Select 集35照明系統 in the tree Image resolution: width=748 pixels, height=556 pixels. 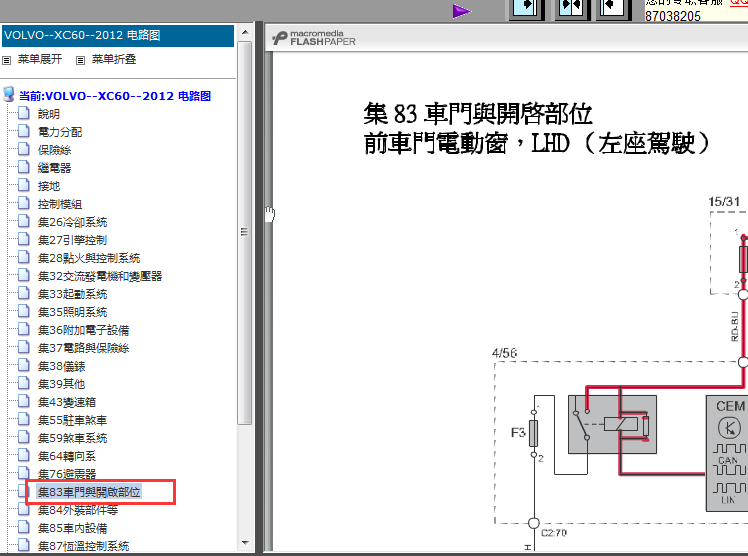(73, 312)
